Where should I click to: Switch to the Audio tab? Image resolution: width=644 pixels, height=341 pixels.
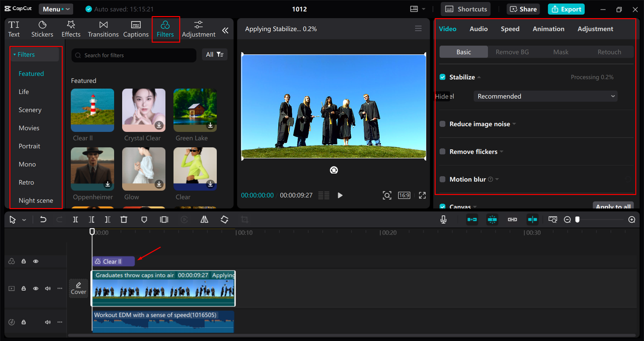click(478, 29)
